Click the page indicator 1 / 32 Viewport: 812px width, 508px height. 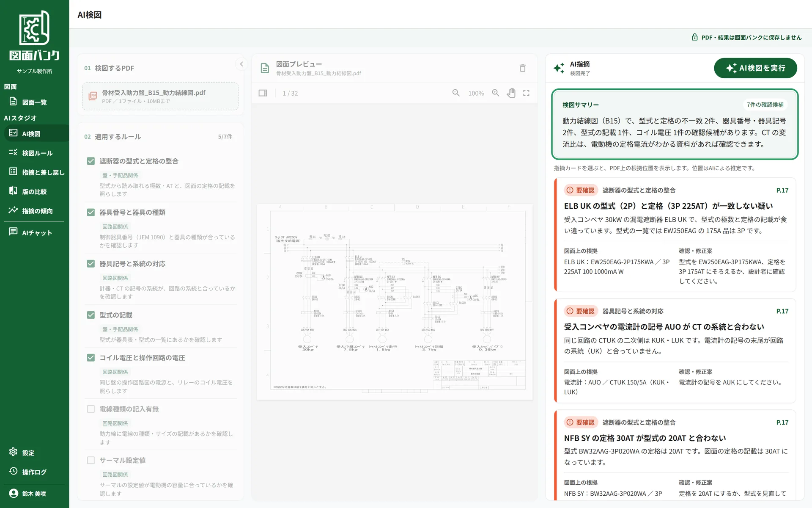coord(290,93)
